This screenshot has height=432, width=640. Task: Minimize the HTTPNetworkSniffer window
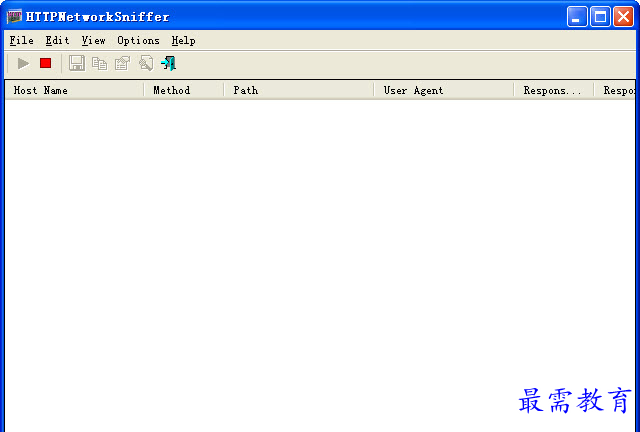(x=577, y=17)
